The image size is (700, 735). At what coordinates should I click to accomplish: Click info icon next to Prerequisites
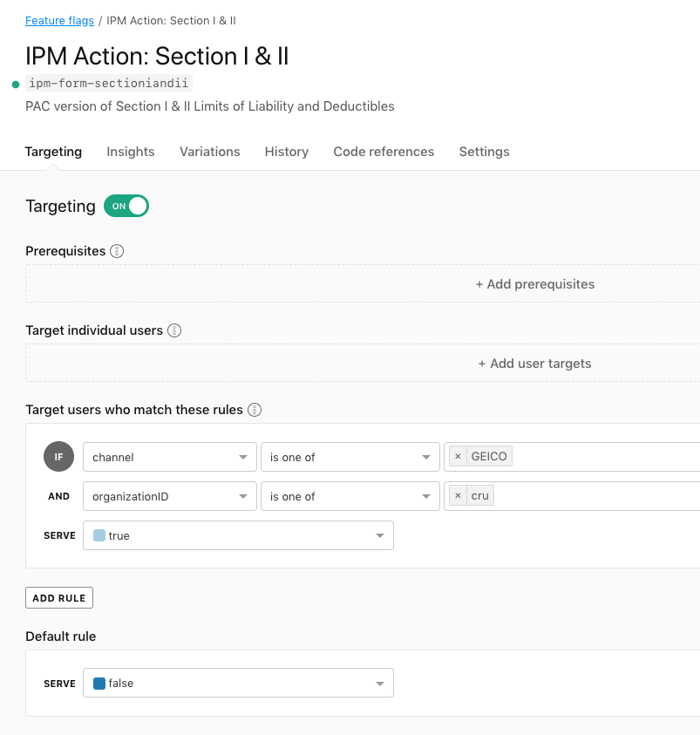pos(117,251)
